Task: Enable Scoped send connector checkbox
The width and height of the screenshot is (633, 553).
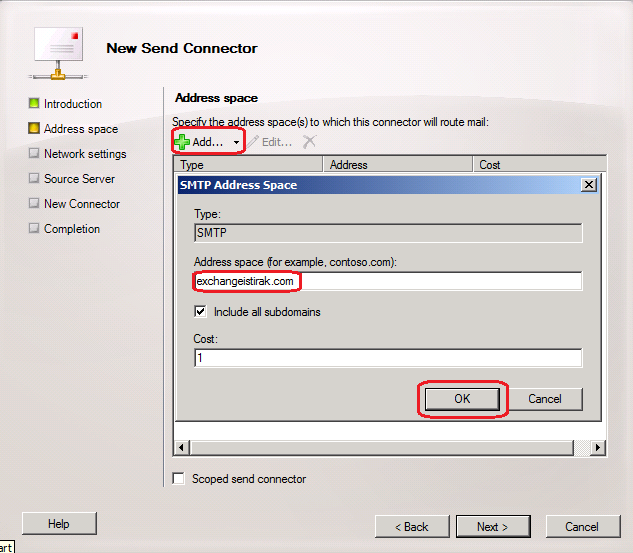Action: pyautogui.click(x=179, y=479)
